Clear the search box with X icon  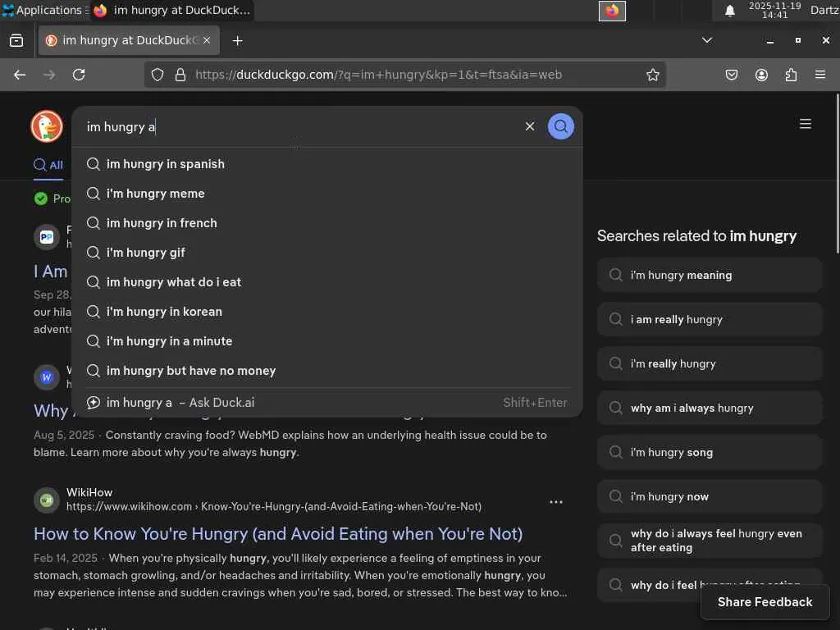pyautogui.click(x=530, y=126)
